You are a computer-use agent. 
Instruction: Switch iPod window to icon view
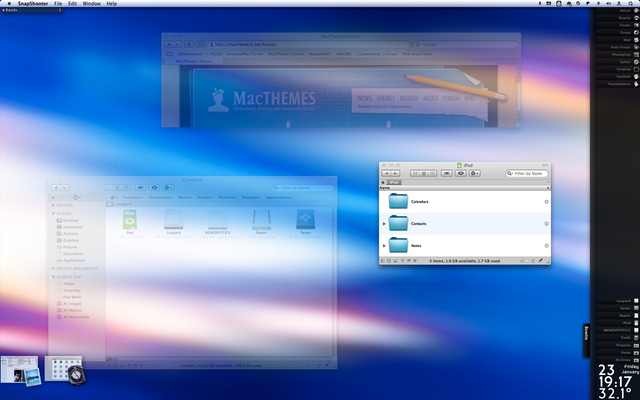(x=415, y=173)
